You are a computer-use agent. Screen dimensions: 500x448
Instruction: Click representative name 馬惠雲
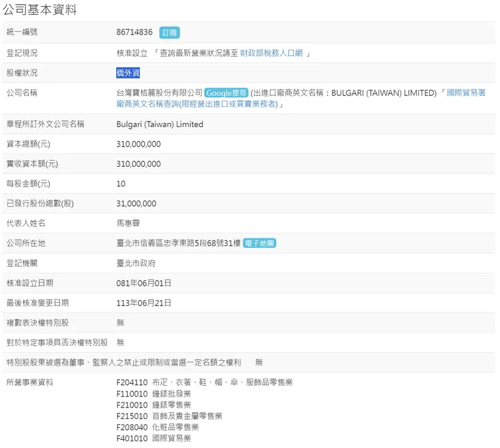point(128,224)
